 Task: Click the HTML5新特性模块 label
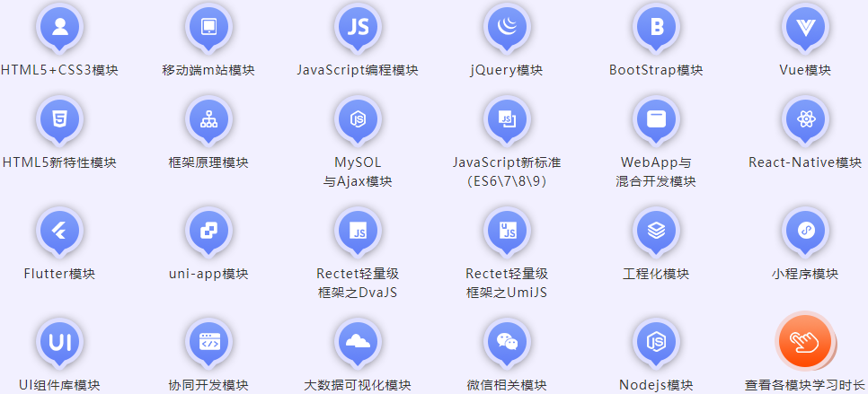59,162
